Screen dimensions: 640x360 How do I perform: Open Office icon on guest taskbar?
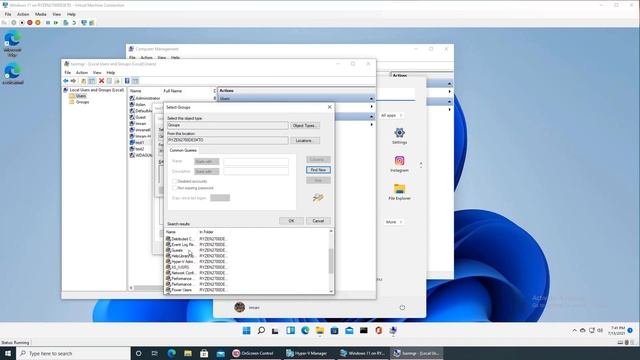click(378, 331)
